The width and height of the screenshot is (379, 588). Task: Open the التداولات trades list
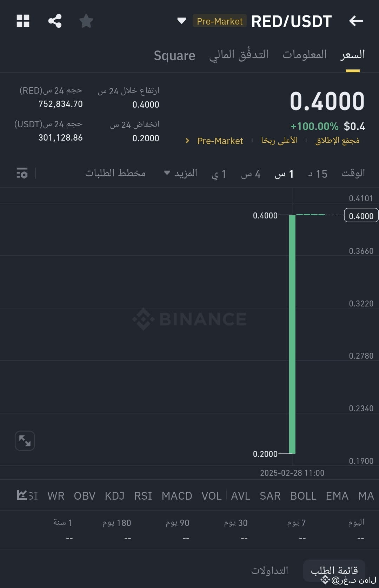[270, 570]
